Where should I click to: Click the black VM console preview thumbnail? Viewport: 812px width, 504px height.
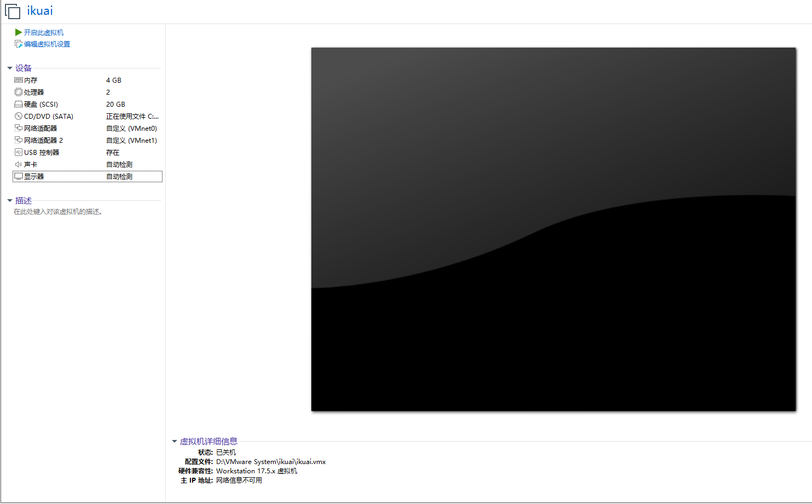(x=553, y=229)
